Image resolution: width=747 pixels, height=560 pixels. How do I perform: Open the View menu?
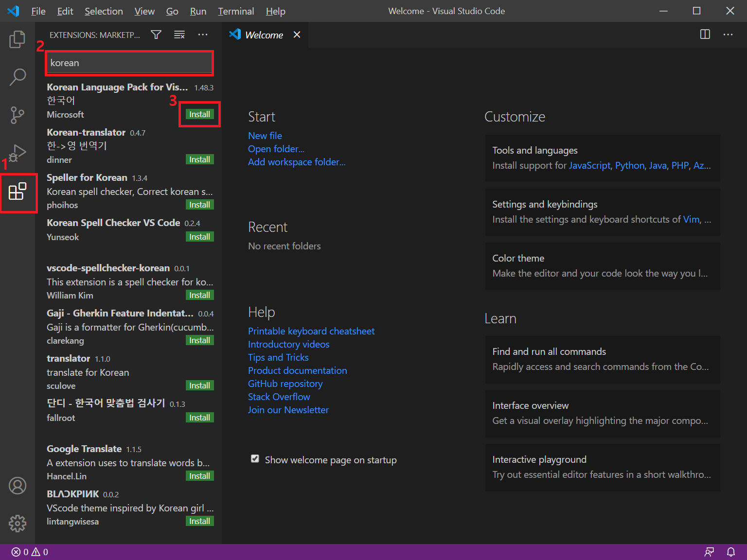(144, 11)
